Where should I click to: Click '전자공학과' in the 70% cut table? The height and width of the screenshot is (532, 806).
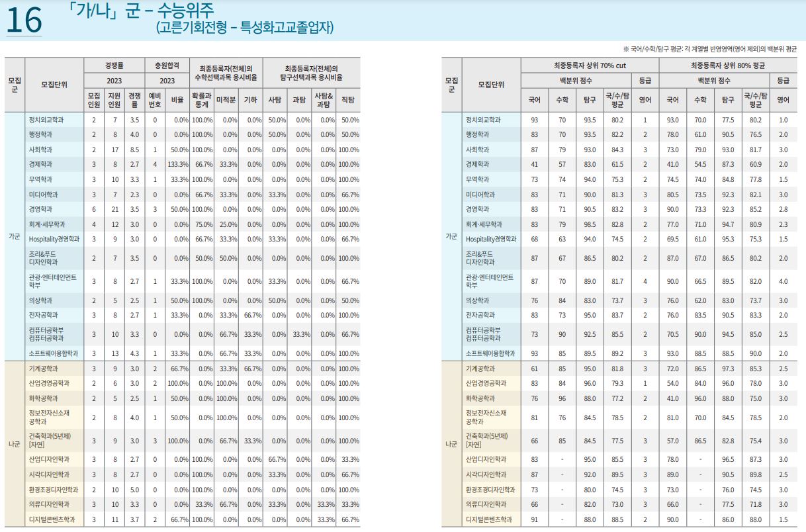click(479, 315)
